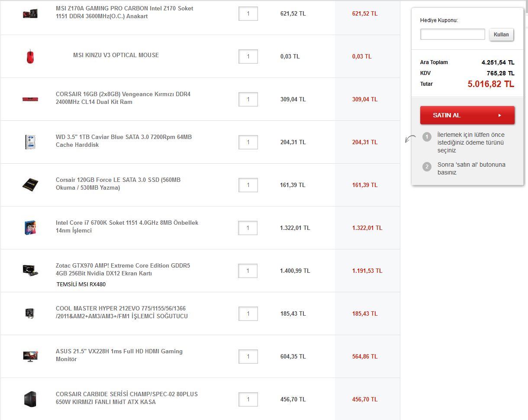Open the Corsair 120GB Force LE SSD link
The width and height of the screenshot is (528, 420).
(118, 184)
